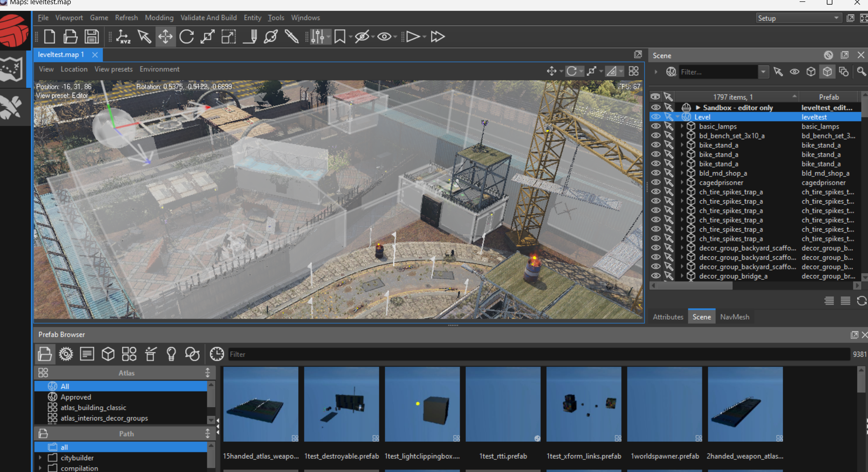The image size is (868, 472).
Task: Open the Environment viewport option
Action: point(159,69)
